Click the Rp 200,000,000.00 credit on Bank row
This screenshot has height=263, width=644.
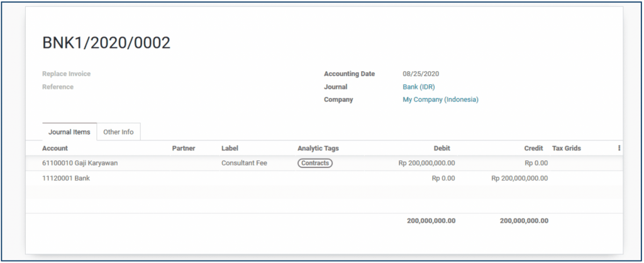click(519, 178)
